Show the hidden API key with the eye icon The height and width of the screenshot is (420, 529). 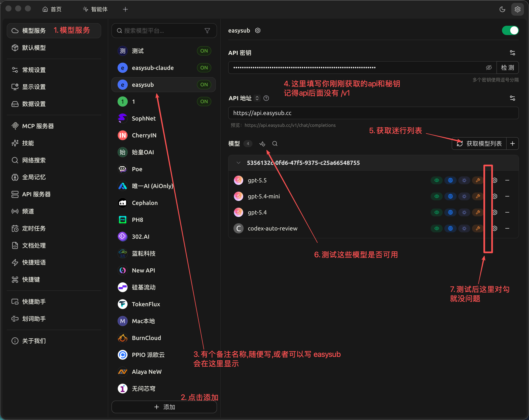489,68
